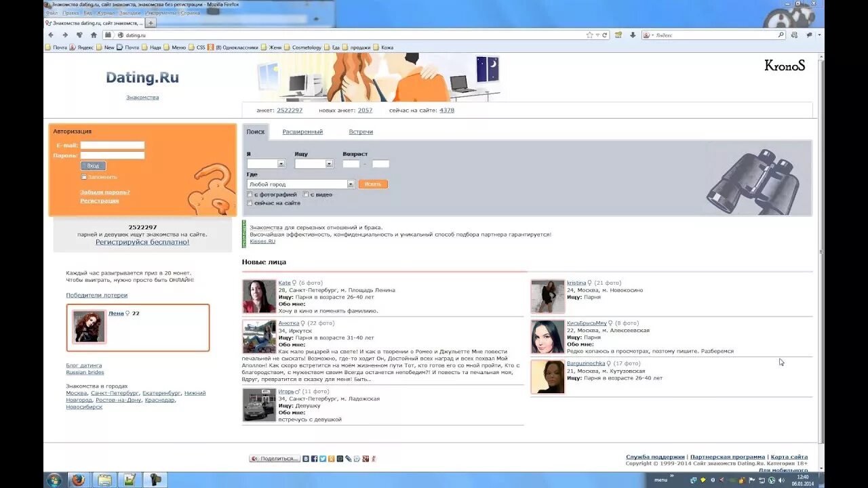The height and width of the screenshot is (488, 868).
Task: Open Екатеринбург city link
Action: (161, 392)
